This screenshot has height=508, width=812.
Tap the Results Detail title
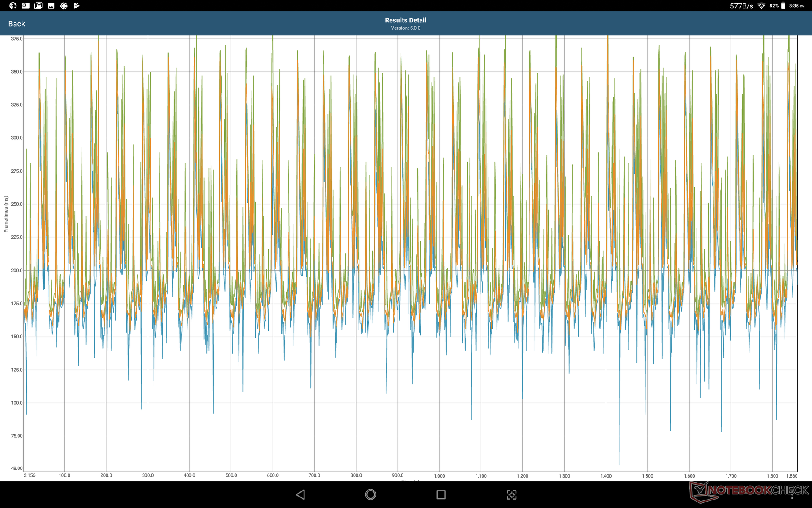(x=405, y=20)
